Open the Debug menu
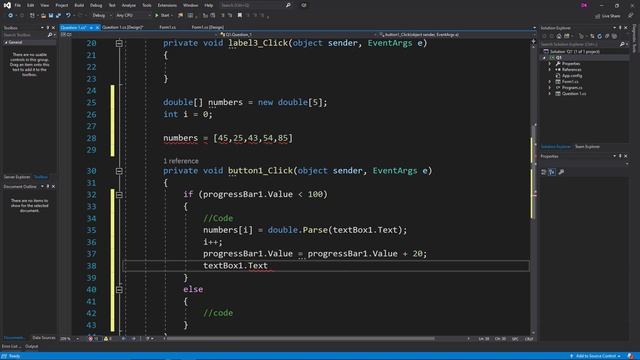This screenshot has height=360, width=640. point(96,5)
